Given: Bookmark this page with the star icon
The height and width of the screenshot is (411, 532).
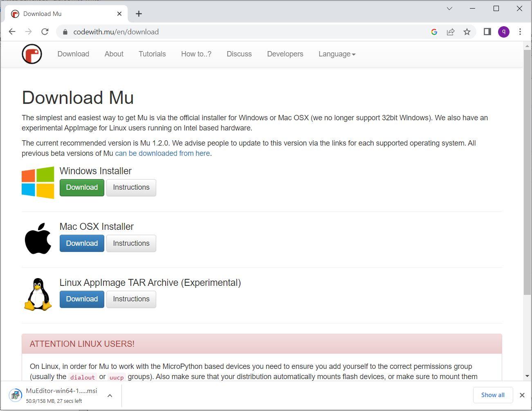Looking at the screenshot, I should coord(467,31).
